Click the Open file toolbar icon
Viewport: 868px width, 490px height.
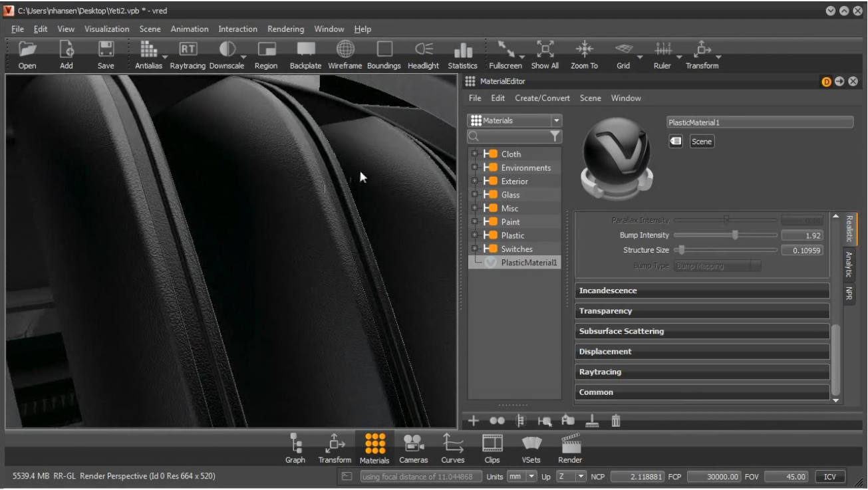27,50
